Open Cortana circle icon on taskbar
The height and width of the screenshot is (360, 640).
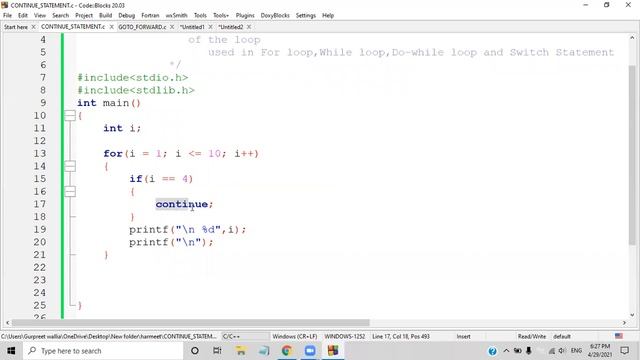tap(195, 351)
